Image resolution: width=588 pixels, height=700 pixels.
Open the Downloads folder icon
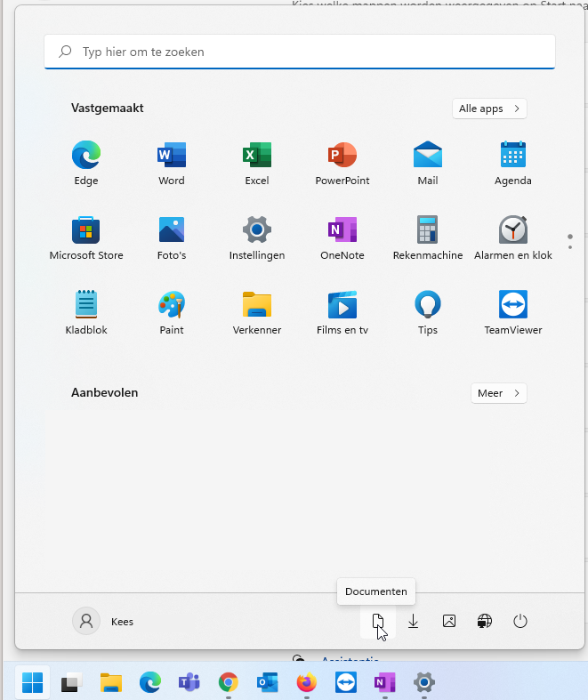coord(414,621)
